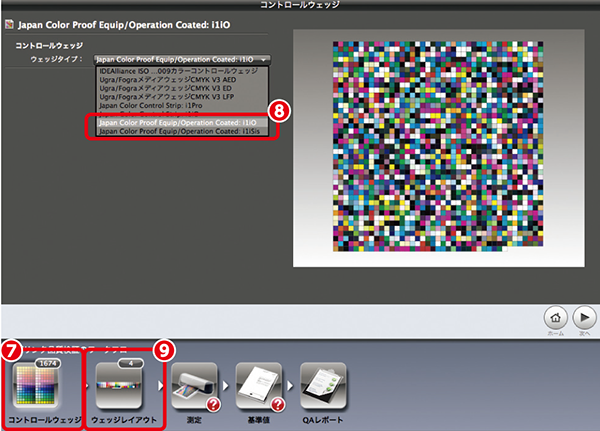
Task: Click the red question mark on 基準値
Action: click(278, 405)
